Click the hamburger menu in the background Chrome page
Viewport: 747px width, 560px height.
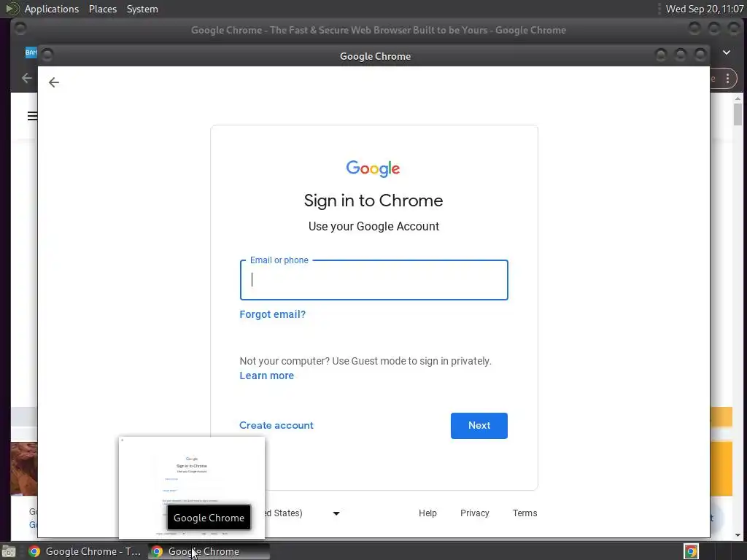tap(32, 116)
